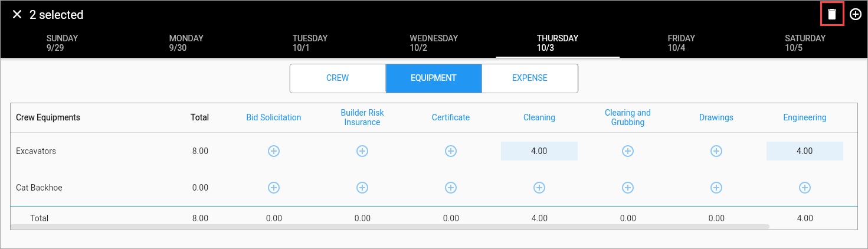Select Thursday 10/3 day tab
Image resolution: width=868 pixels, height=249 pixels.
coord(558,43)
